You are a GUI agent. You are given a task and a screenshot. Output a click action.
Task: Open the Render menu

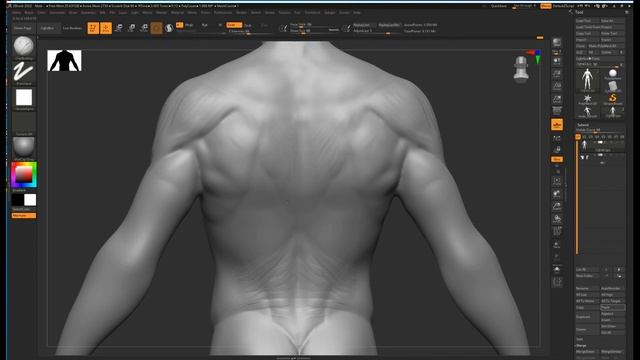pyautogui.click(x=241, y=13)
